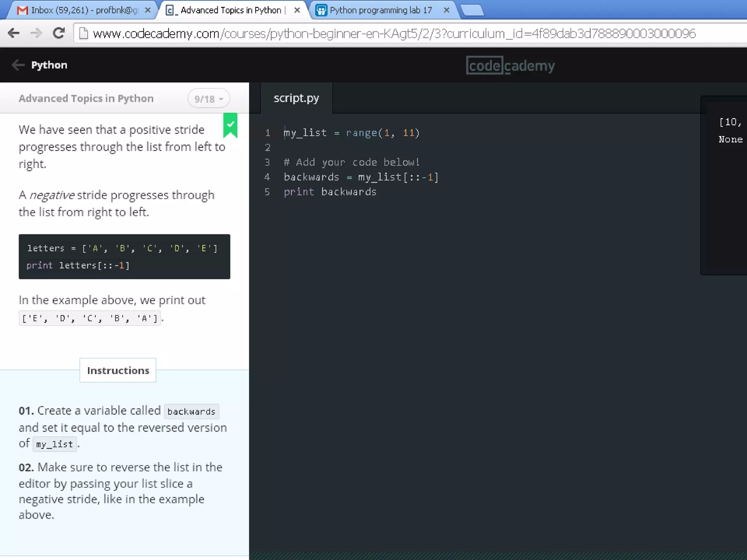The image size is (747, 560).
Task: Click the page icon in address bar
Action: [x=84, y=34]
